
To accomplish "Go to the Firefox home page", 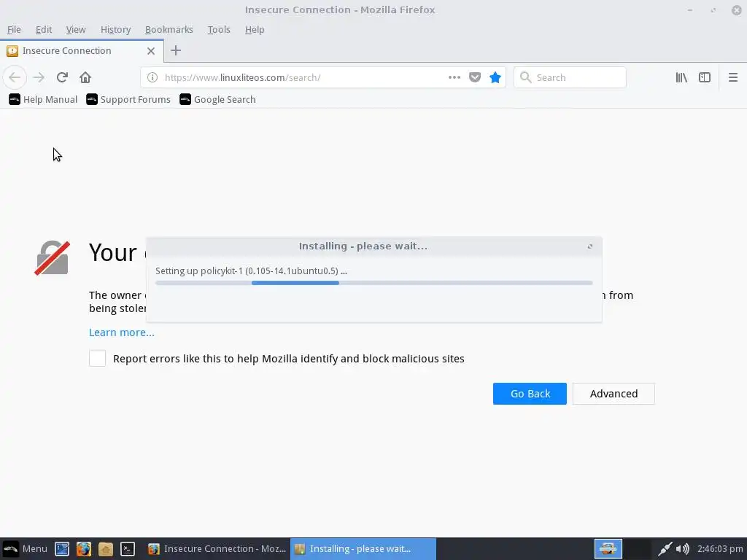I will [x=85, y=77].
